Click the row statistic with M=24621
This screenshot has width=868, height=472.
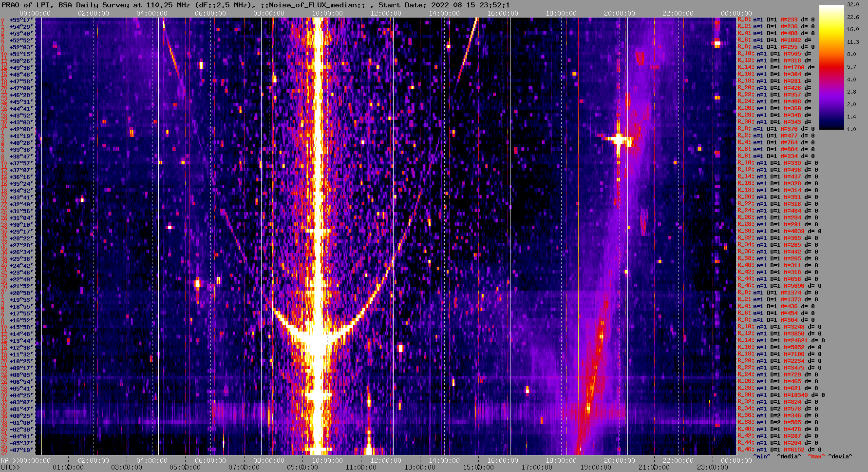pos(781,340)
